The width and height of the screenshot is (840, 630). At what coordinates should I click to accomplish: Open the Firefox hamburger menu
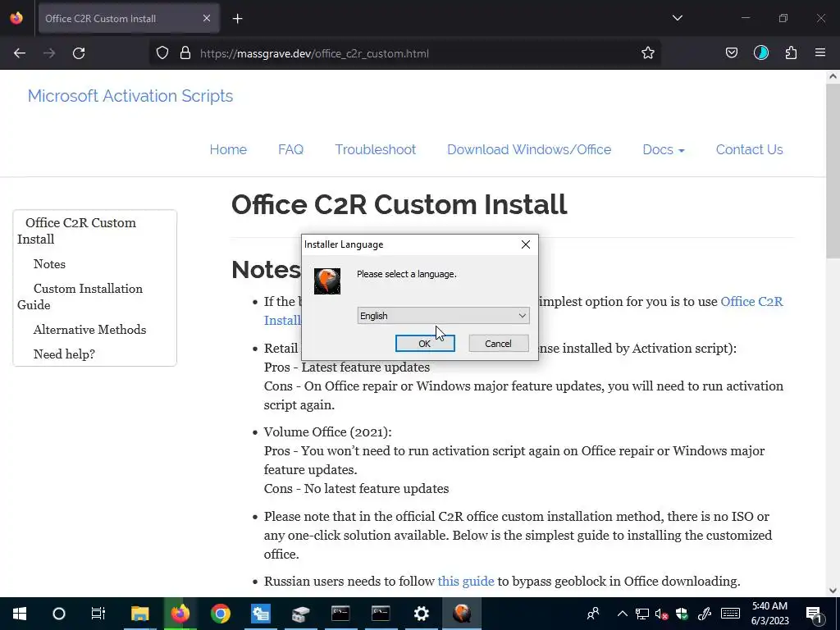coord(820,53)
